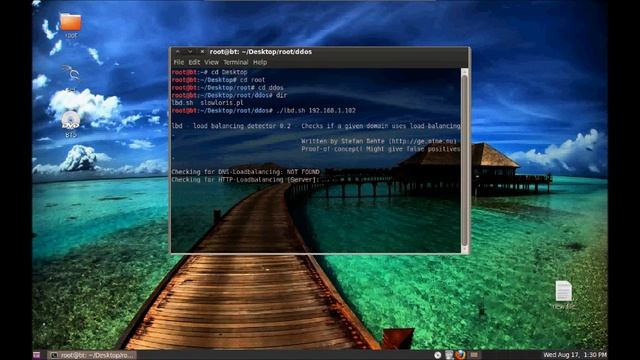This screenshot has height=360, width=640.
Task: Launch Firefox from the taskbar tray
Action: pyautogui.click(x=460, y=355)
